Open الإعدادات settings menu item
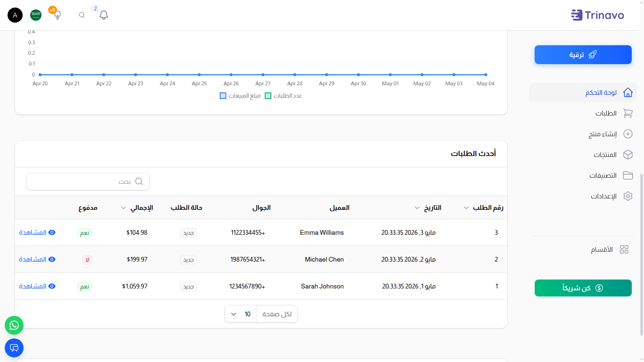The width and height of the screenshot is (644, 362). pyautogui.click(x=583, y=196)
